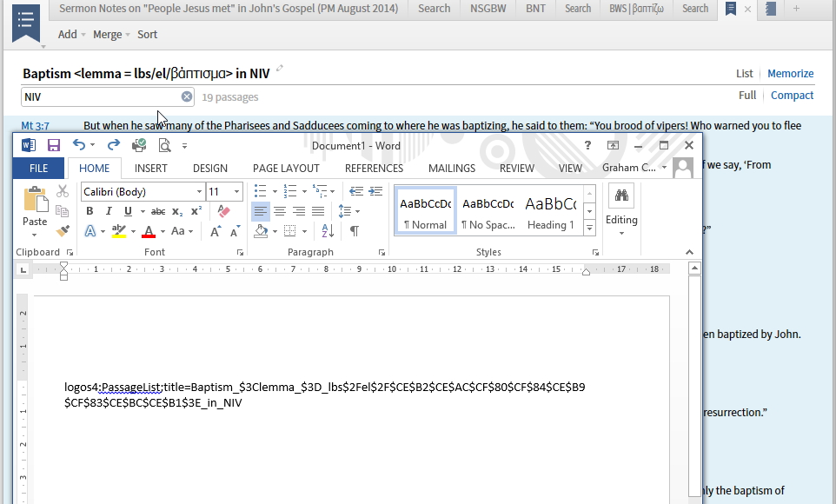Click the Save icon in Word toolbar

[x=53, y=145]
